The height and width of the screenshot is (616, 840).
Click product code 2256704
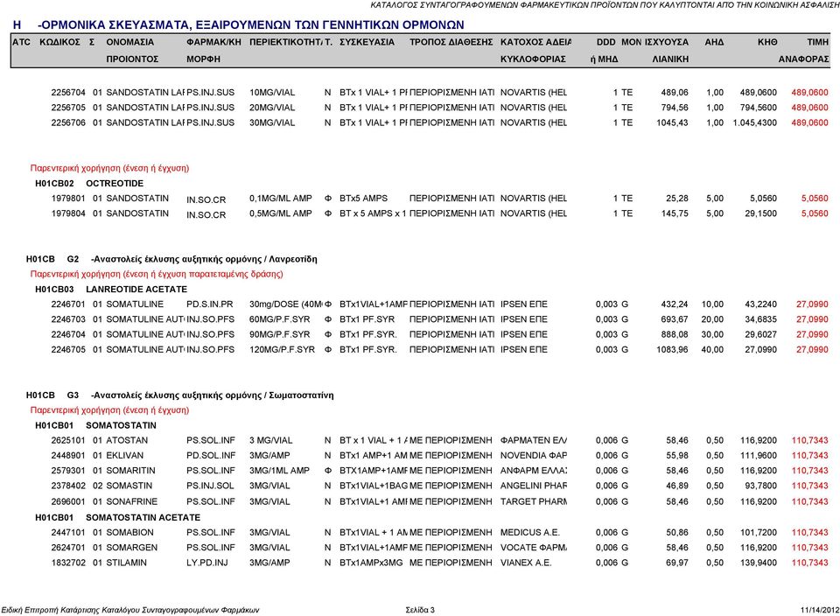click(x=68, y=92)
